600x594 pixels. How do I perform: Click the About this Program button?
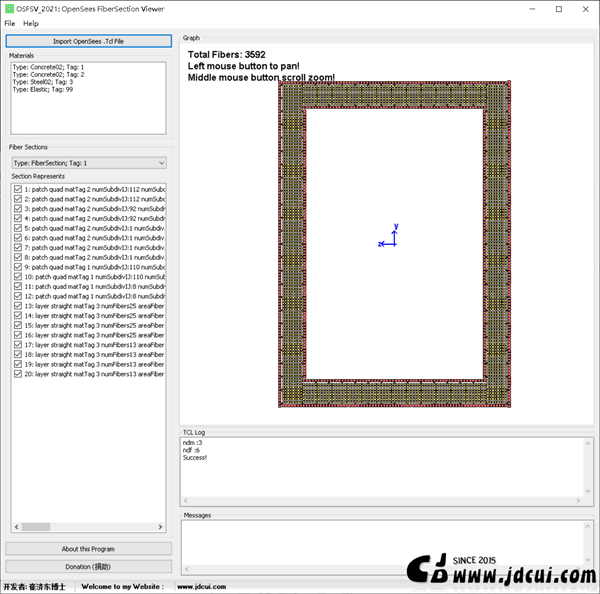88,549
